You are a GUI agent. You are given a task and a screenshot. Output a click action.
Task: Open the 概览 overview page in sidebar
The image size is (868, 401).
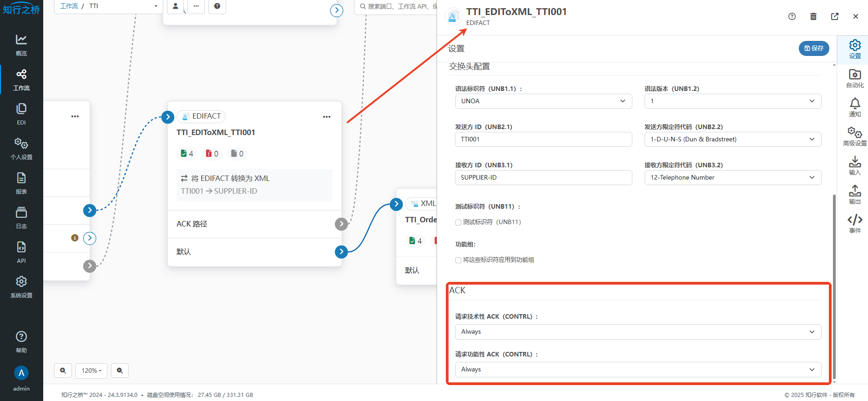point(21,45)
